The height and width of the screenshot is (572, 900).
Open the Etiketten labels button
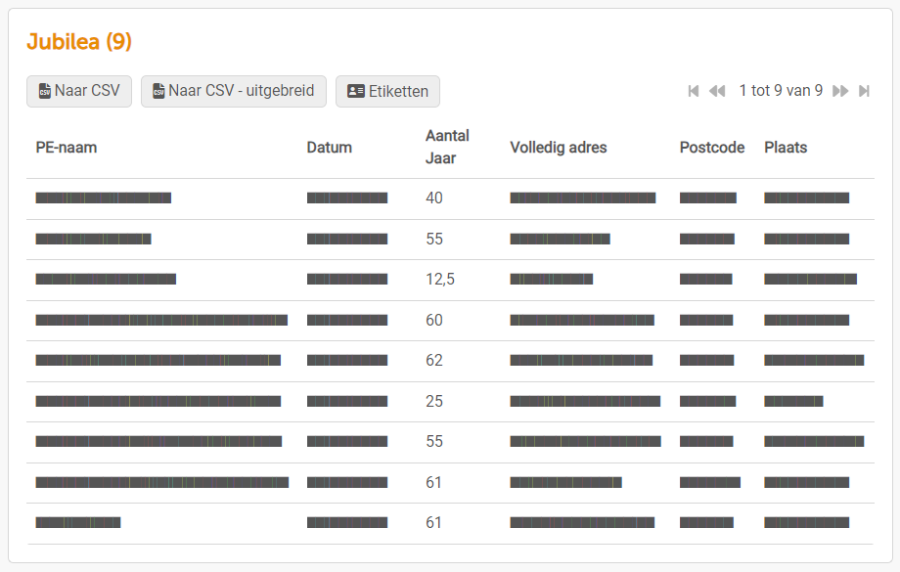(387, 91)
